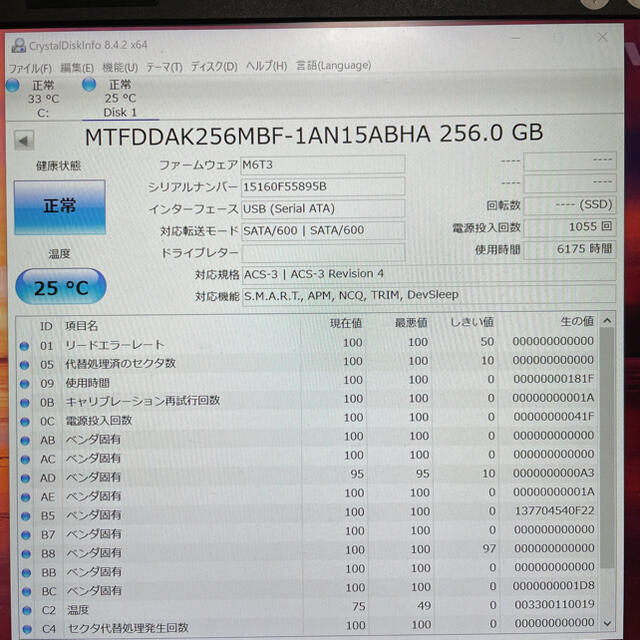Click the disk model title MTFDDAK256MBF-1AN15ABHA

pyautogui.click(x=258, y=136)
